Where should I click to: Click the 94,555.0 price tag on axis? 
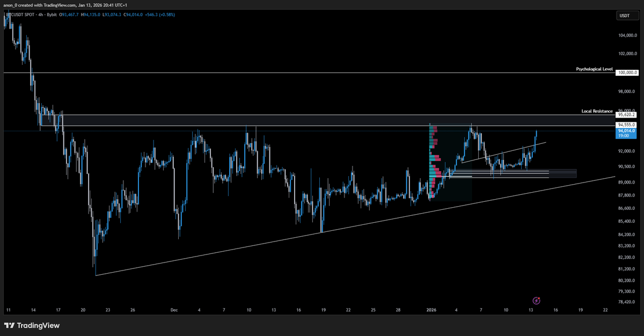(627, 125)
